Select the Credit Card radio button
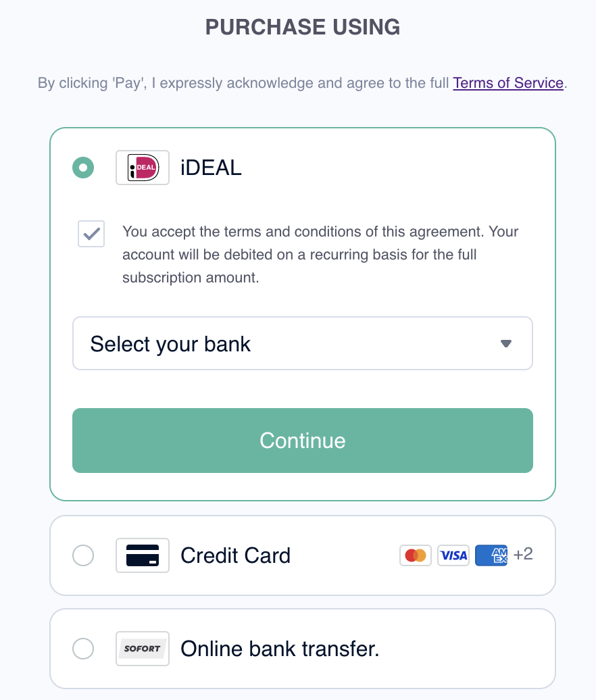This screenshot has height=700, width=596. [83, 555]
